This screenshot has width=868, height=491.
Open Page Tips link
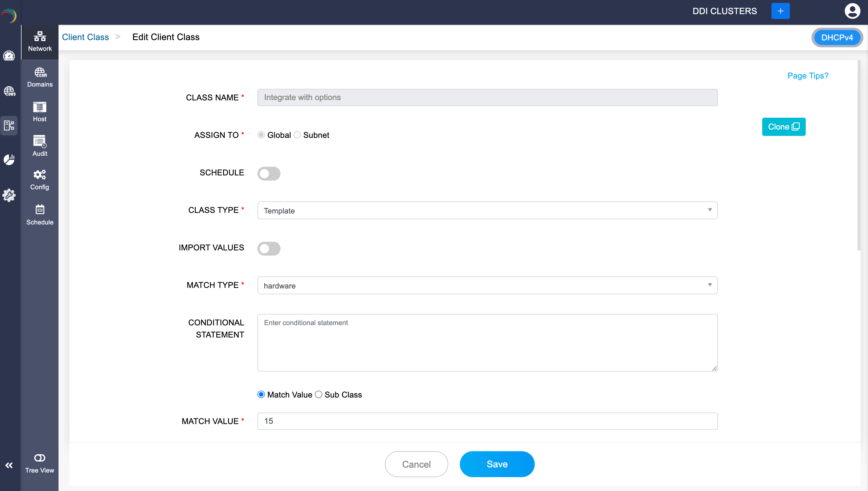point(808,76)
